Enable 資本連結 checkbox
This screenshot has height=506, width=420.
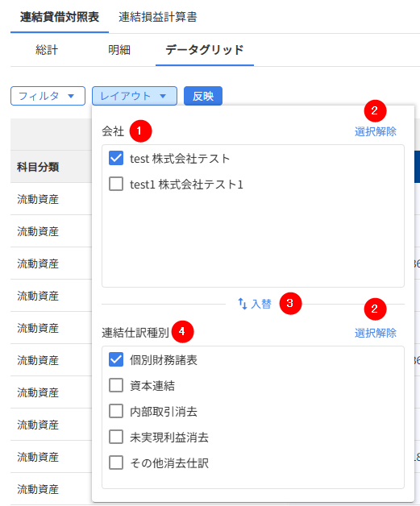pos(116,385)
